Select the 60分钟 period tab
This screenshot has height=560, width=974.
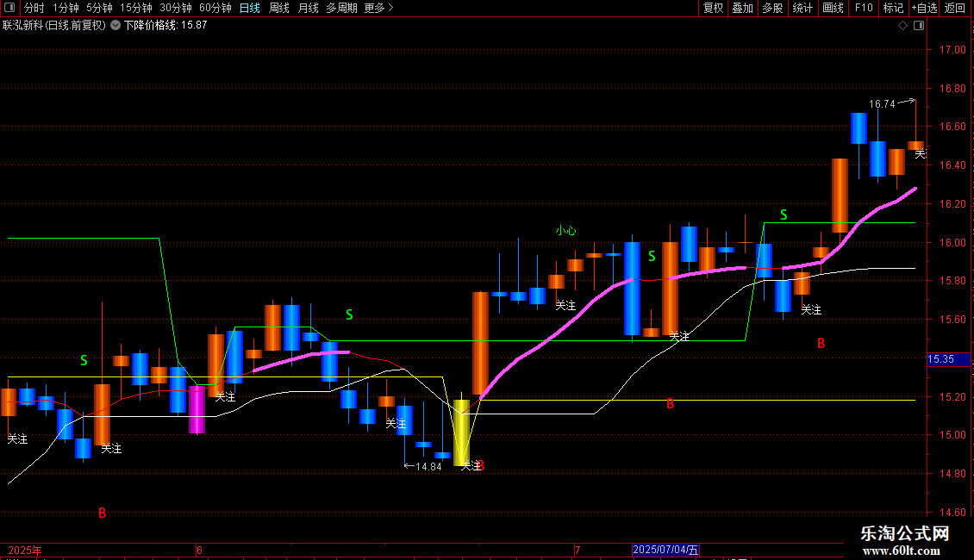point(215,8)
